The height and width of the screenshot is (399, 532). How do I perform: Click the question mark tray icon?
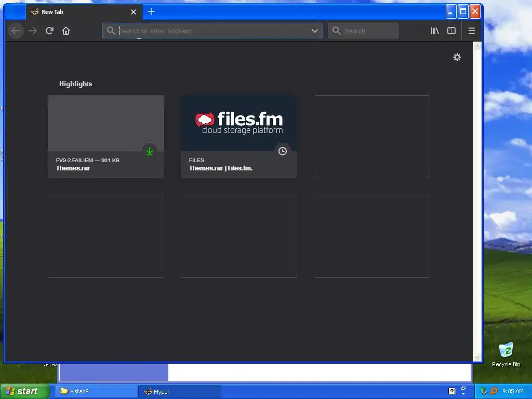[451, 391]
